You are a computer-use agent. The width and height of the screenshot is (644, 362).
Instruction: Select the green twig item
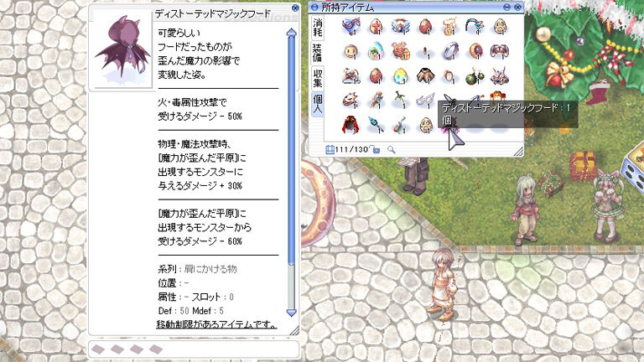point(401,101)
